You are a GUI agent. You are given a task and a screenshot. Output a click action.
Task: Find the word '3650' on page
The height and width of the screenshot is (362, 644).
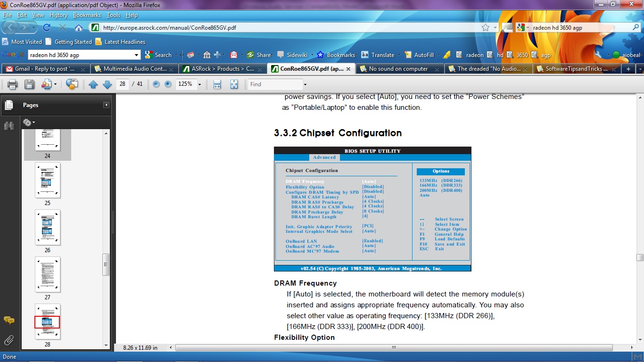tap(517, 55)
